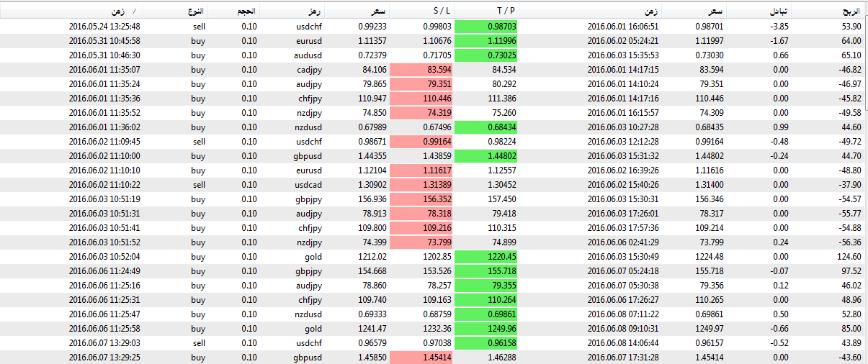The height and width of the screenshot is (364, 868).
Task: Click the red S/L cell 1.31389
Action: click(421, 185)
